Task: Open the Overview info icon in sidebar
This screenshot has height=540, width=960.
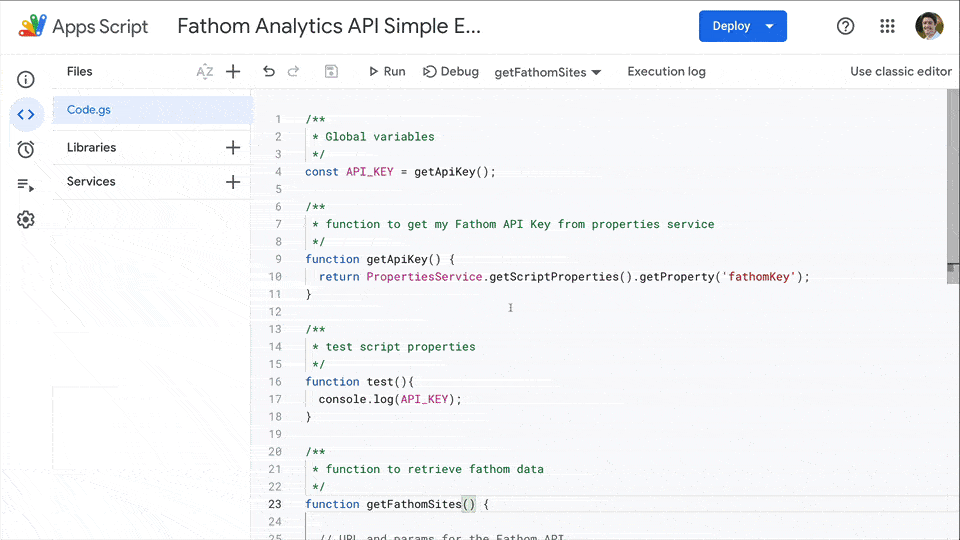Action: (x=26, y=80)
